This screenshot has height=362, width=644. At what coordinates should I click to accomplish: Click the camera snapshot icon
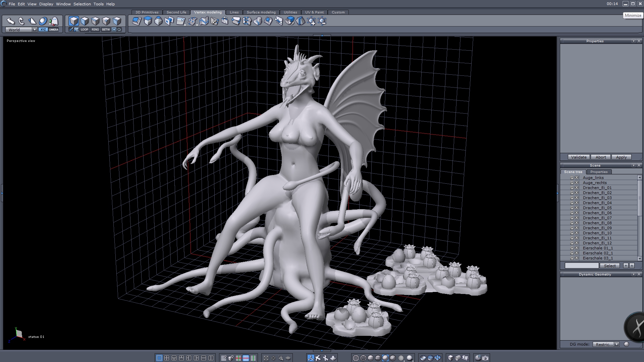coord(485,358)
